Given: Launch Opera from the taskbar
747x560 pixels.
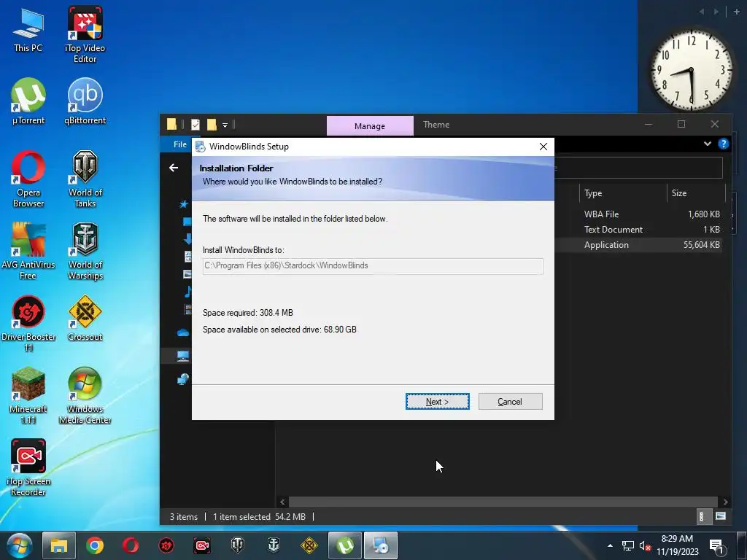Looking at the screenshot, I should pyautogui.click(x=131, y=545).
